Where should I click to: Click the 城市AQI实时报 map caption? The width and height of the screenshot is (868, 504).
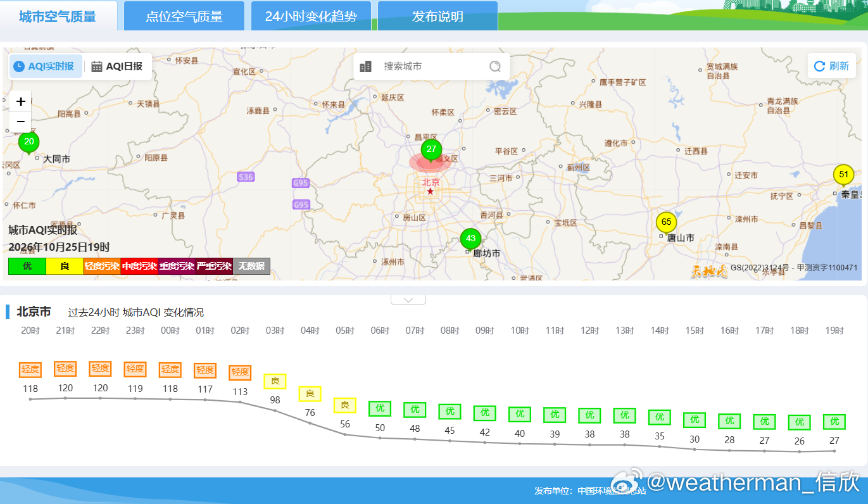(x=42, y=230)
